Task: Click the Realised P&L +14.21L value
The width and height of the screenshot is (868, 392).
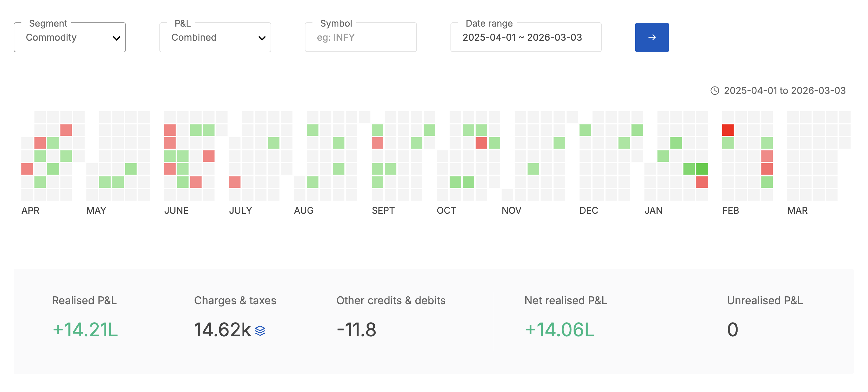Action: [x=85, y=329]
